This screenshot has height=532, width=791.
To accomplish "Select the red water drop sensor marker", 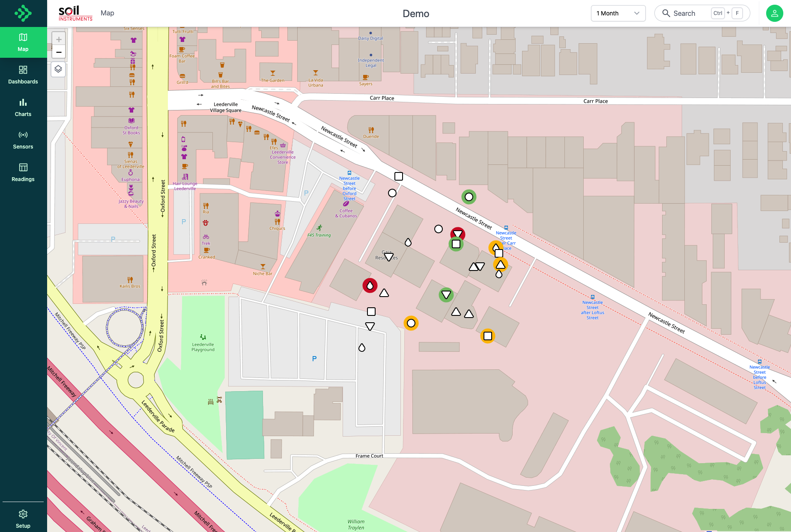I will (x=370, y=285).
